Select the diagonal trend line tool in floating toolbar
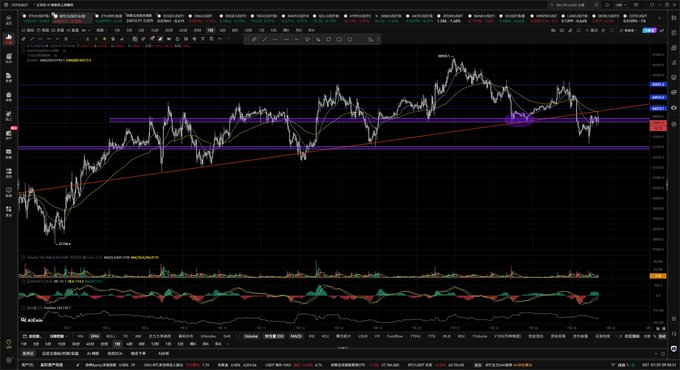Screen dimensions: 680x370 (x=265, y=39)
